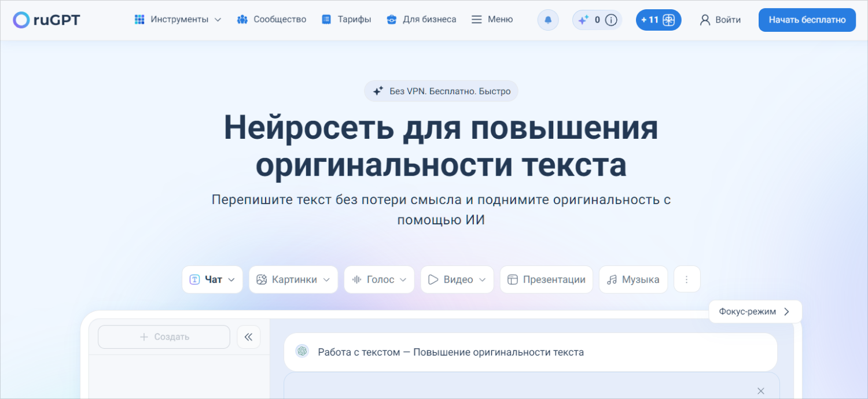Viewport: 868px width, 399px height.
Task: Click the info icon beside the zero balance
Action: 611,20
